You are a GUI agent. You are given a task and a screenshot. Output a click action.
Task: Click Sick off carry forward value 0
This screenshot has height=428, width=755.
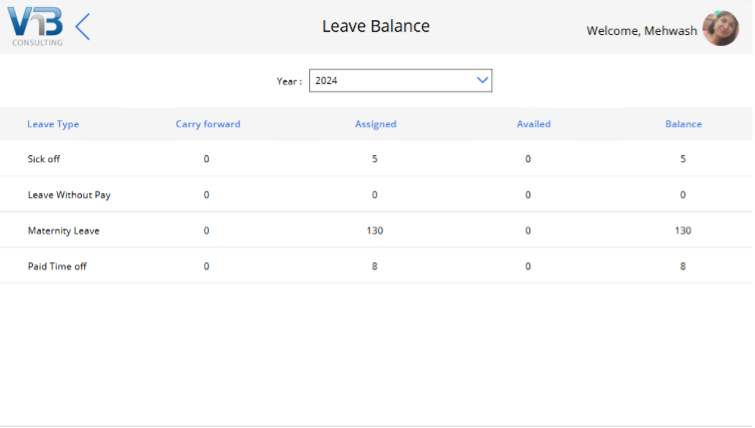207,159
